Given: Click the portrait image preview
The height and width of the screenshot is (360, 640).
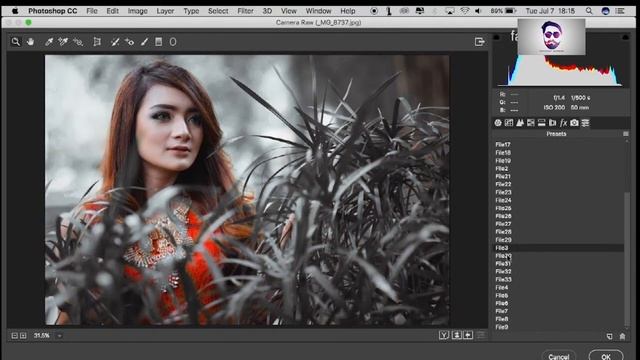Looking at the screenshot, I should tap(247, 190).
